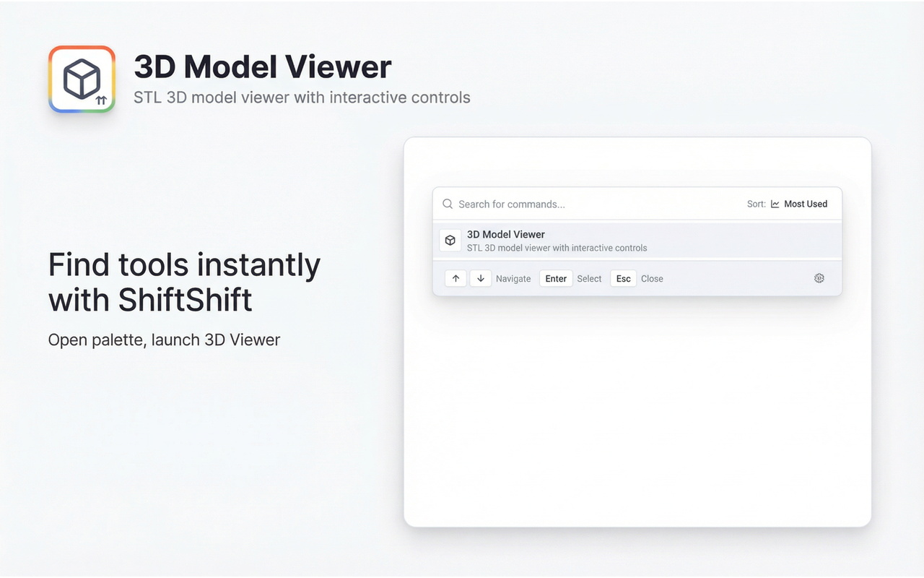Click the cube icon in the result row

coord(450,241)
